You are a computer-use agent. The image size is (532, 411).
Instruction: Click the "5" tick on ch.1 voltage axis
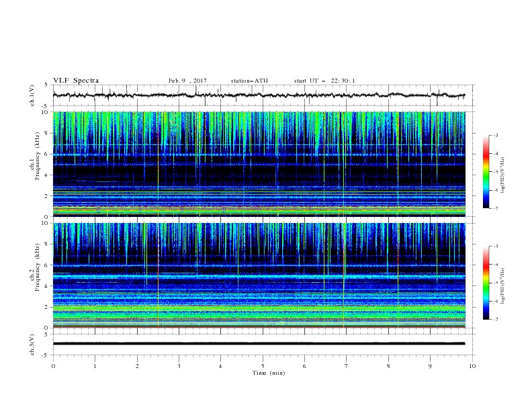coord(46,85)
